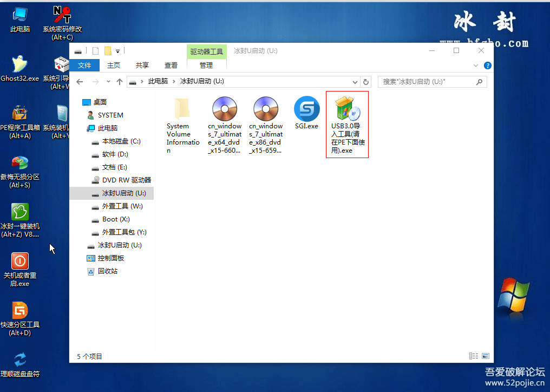550x392 pixels.
Task: Click the Explorer help question mark icon
Action: (488, 66)
